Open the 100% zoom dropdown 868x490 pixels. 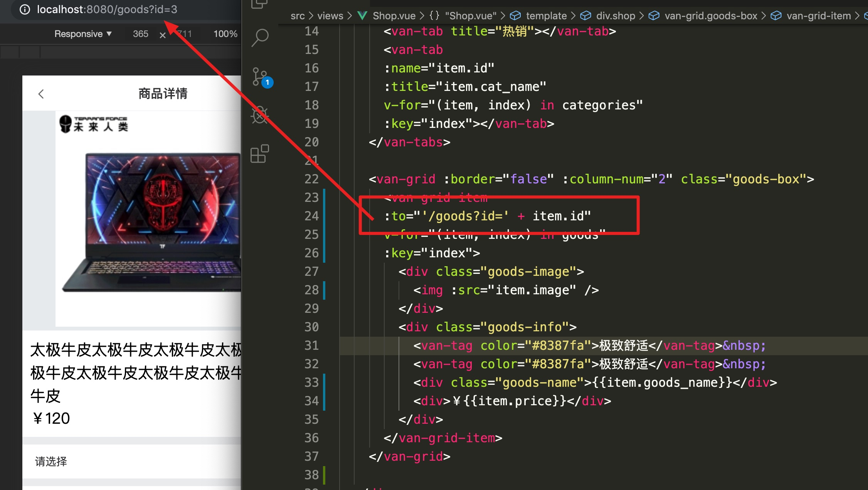(225, 34)
